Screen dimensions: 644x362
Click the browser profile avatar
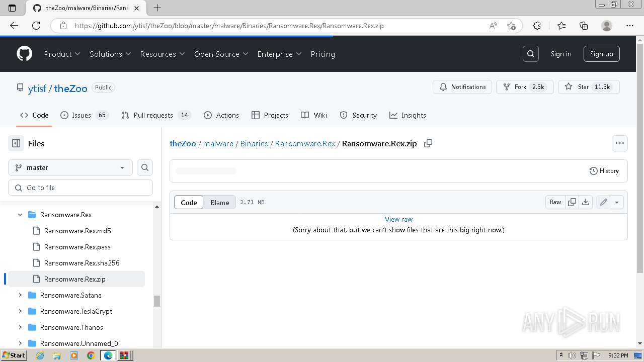coord(607,26)
